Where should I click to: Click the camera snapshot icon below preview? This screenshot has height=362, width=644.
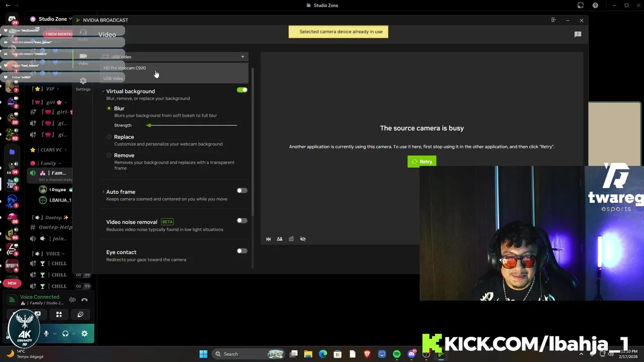pyautogui.click(x=291, y=239)
